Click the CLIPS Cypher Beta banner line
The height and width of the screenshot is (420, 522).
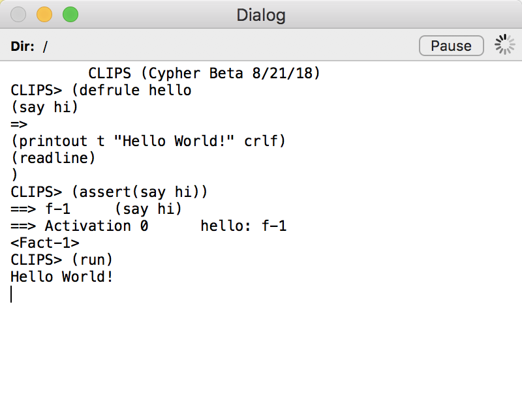pyautogui.click(x=204, y=73)
